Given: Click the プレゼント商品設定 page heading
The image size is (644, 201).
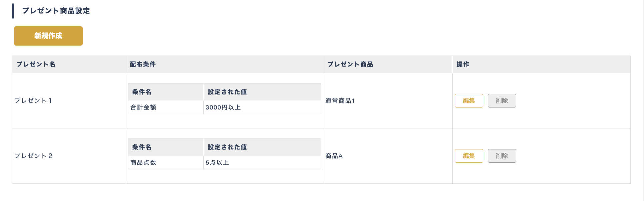Looking at the screenshot, I should pos(56,11).
